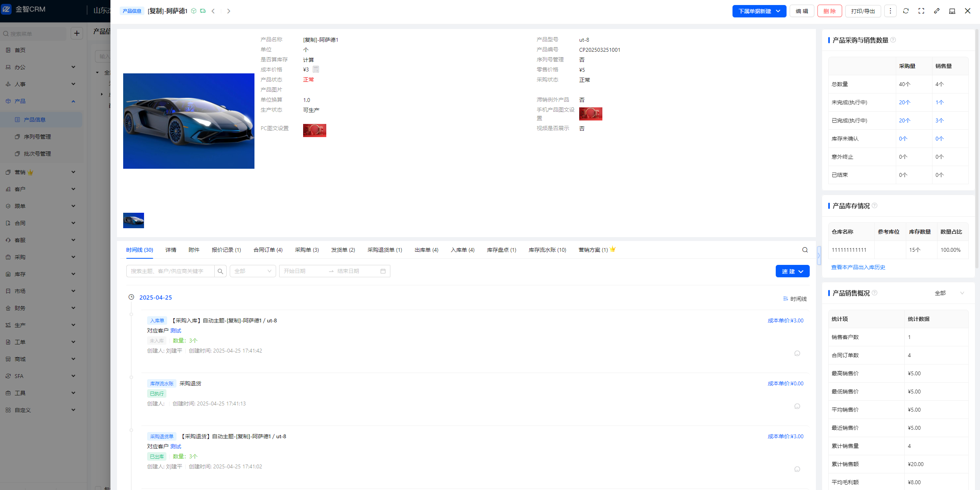Click the PC图文设置 red thumbnail
This screenshot has width=980, height=490.
315,131
